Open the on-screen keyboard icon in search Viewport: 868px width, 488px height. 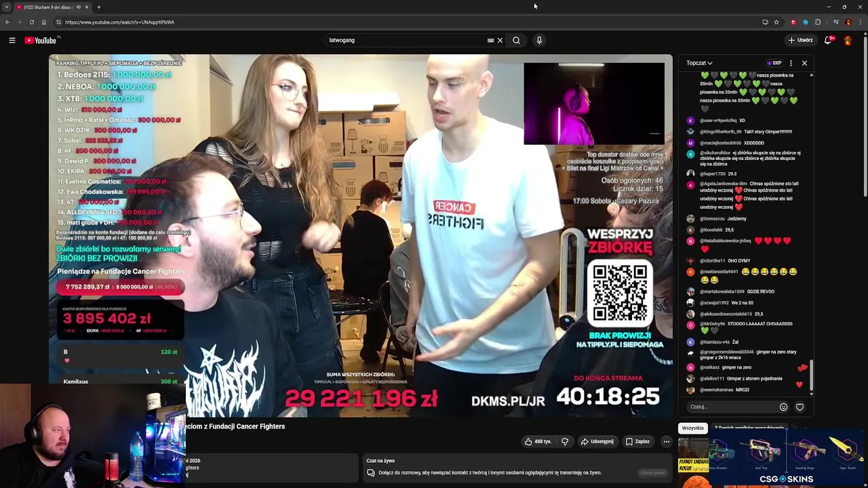490,40
